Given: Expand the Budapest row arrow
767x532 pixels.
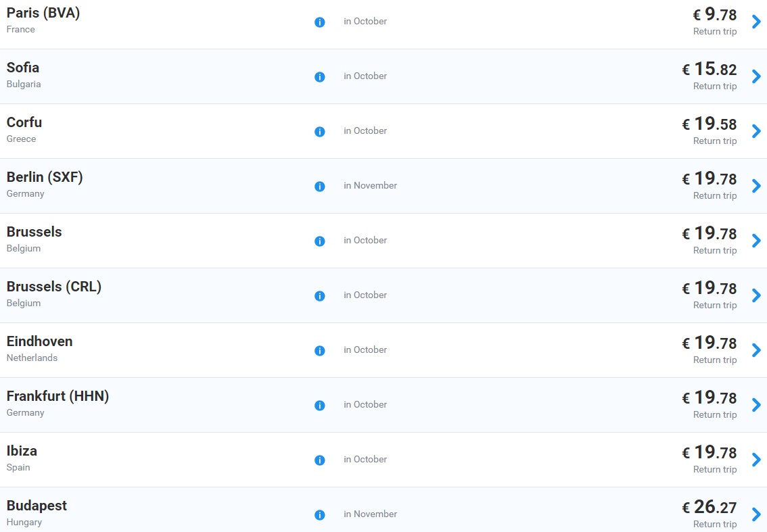Looking at the screenshot, I should (x=756, y=515).
